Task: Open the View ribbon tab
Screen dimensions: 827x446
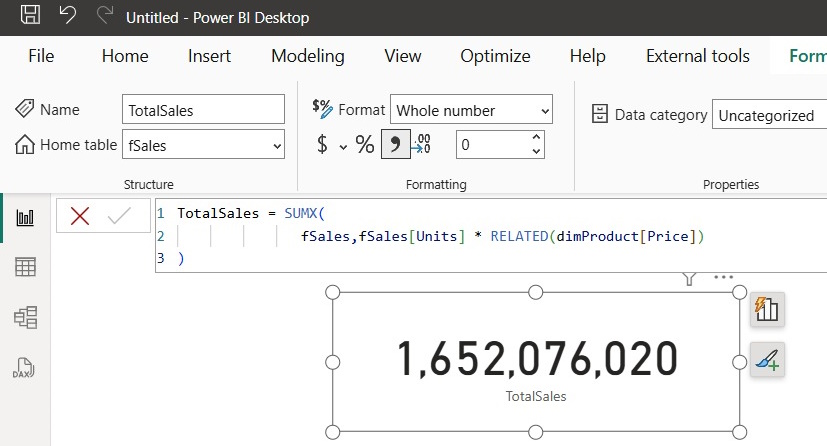Action: (x=403, y=56)
